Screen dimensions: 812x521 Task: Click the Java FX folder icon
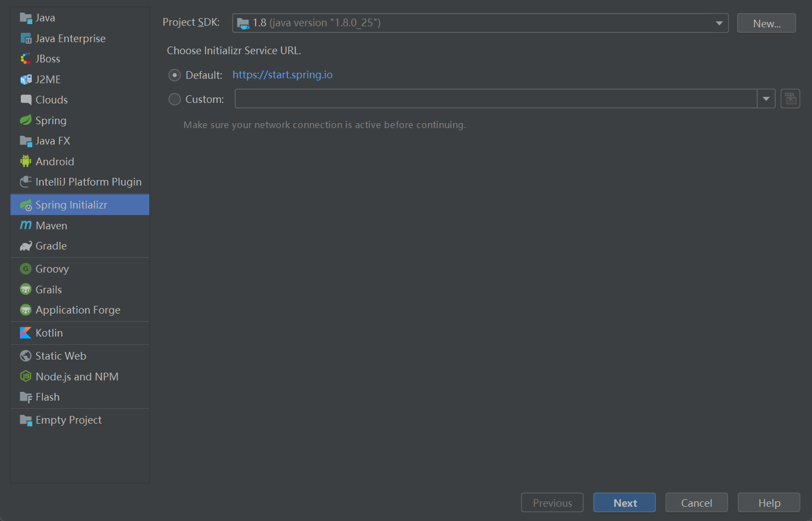[26, 141]
